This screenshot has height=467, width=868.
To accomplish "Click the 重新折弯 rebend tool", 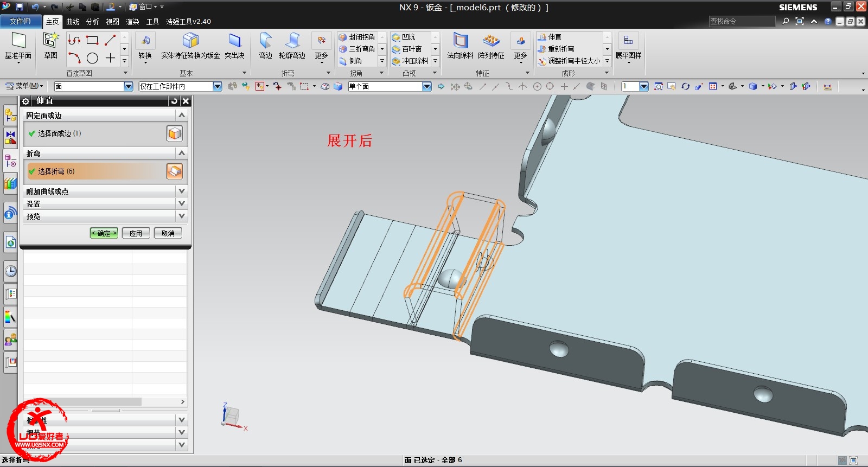I will click(557, 49).
